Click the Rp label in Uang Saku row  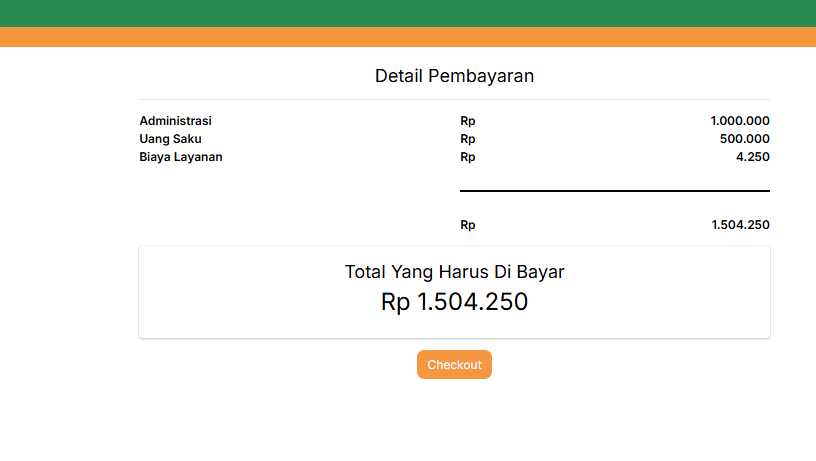pyautogui.click(x=467, y=139)
